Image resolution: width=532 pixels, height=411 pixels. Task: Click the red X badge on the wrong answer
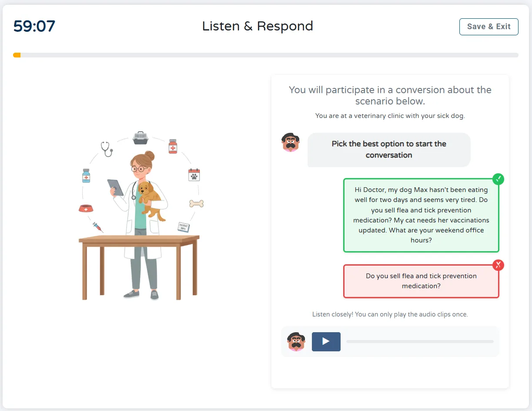click(498, 265)
